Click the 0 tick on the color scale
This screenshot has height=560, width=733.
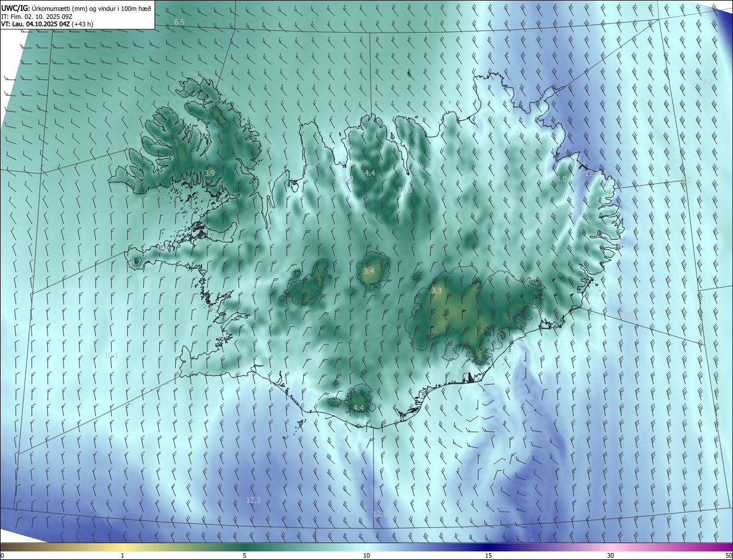2,555
